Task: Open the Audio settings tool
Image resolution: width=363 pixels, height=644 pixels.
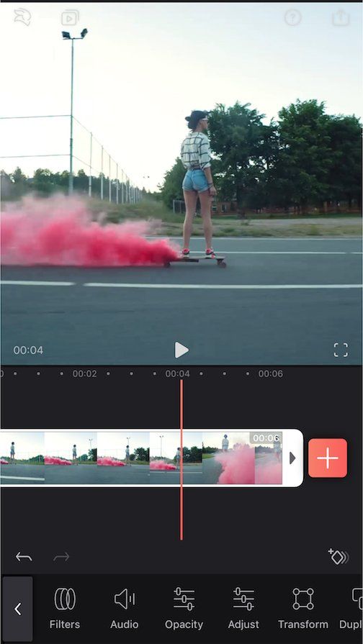Action: (124, 608)
